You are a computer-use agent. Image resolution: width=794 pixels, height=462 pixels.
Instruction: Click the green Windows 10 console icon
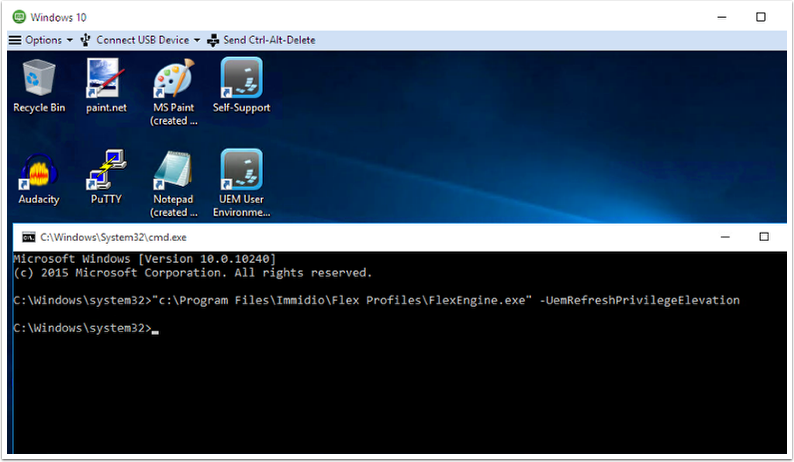point(19,17)
